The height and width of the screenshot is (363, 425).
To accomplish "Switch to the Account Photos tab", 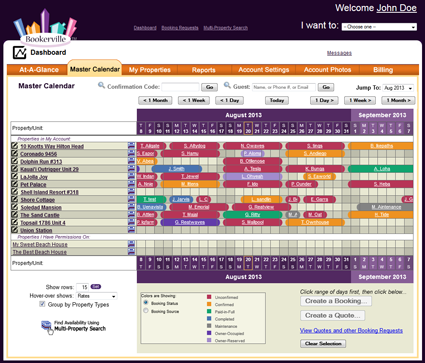I will click(x=327, y=70).
